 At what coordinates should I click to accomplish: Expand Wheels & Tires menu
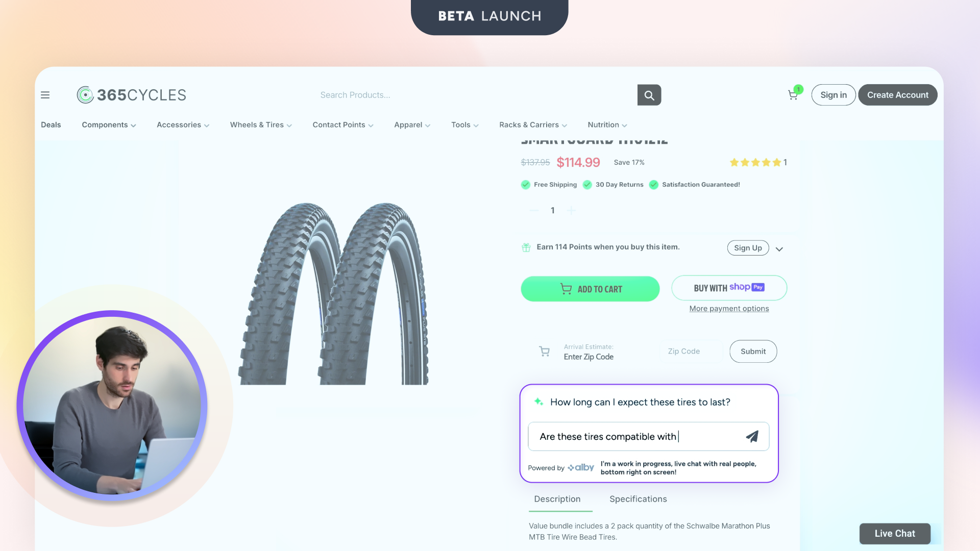(x=261, y=125)
